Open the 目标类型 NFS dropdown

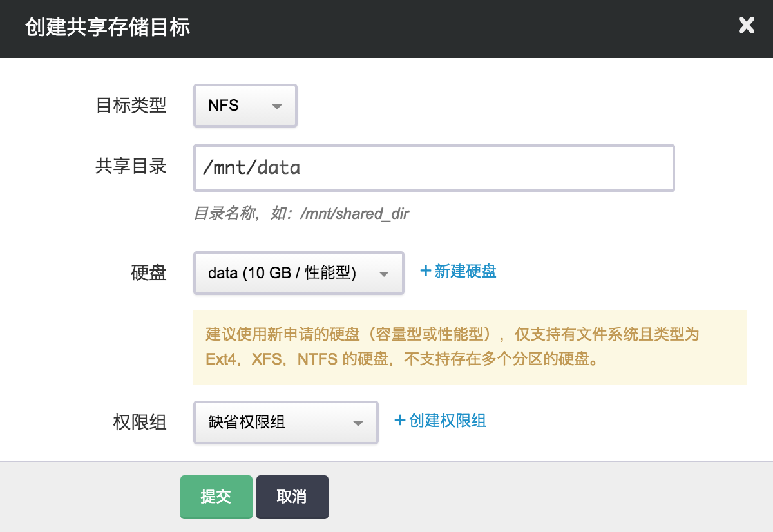coord(245,106)
